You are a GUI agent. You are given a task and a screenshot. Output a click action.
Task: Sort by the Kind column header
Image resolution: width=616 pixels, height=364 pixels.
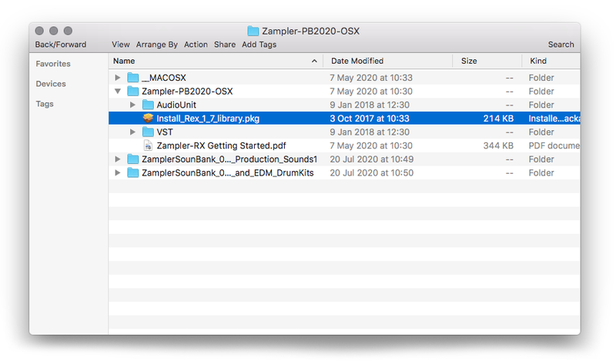coord(538,61)
